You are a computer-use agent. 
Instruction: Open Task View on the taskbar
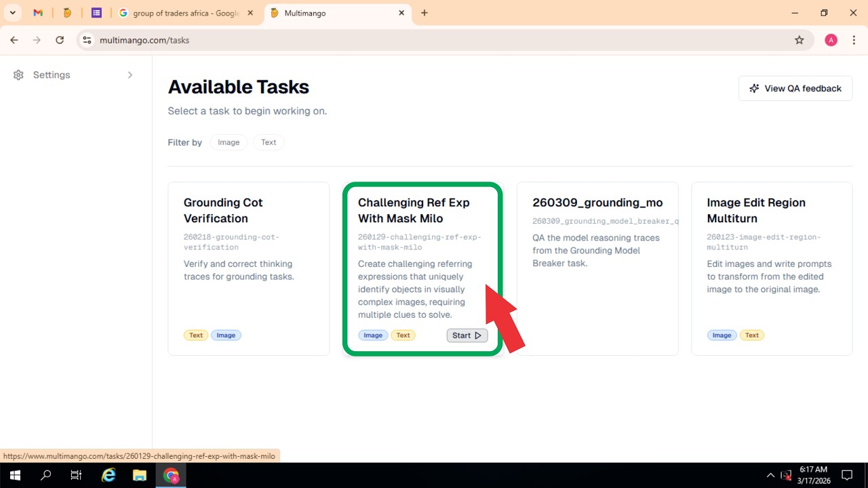(x=77, y=475)
